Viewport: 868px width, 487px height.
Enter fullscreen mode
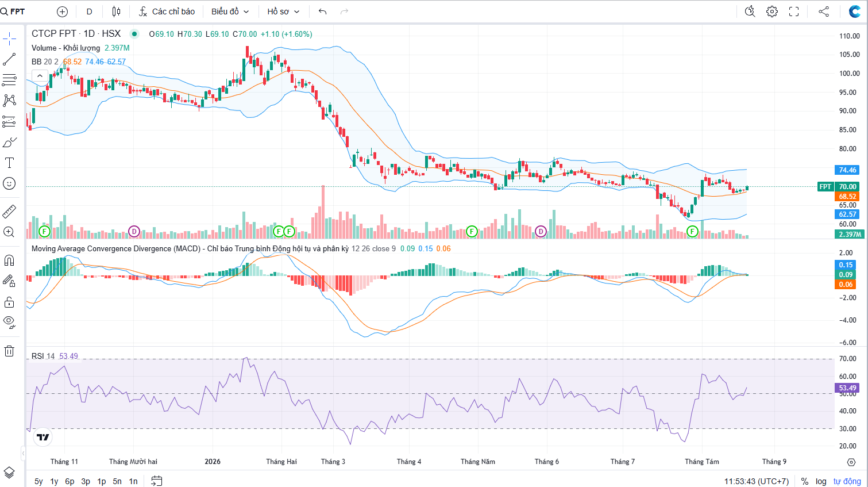(794, 11)
